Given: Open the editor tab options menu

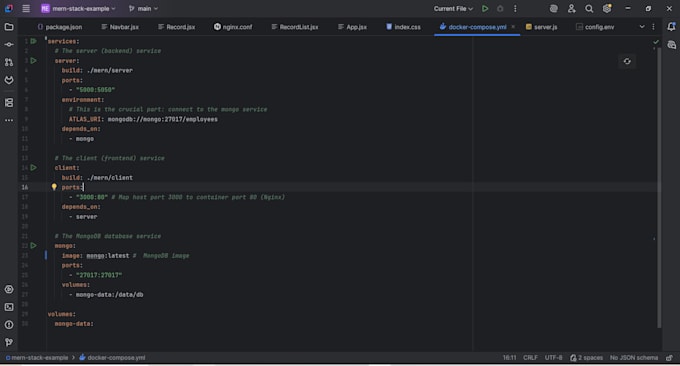Looking at the screenshot, I should (x=654, y=27).
